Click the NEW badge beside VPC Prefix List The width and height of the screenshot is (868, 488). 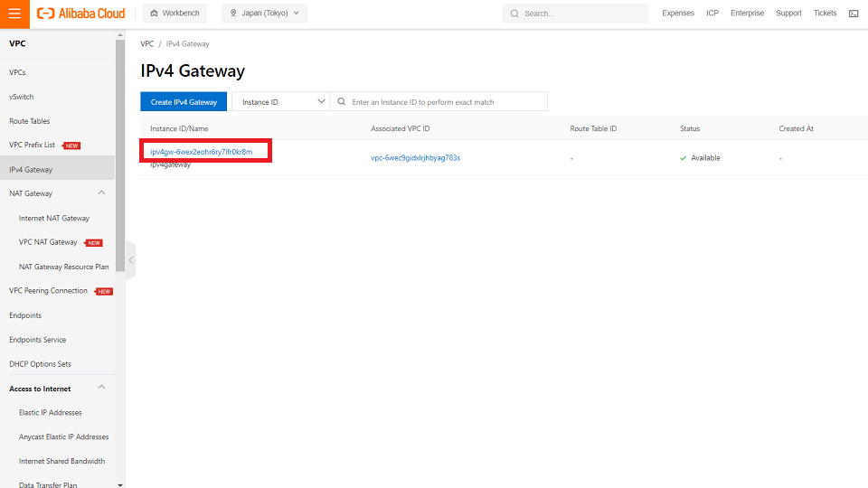tap(71, 145)
